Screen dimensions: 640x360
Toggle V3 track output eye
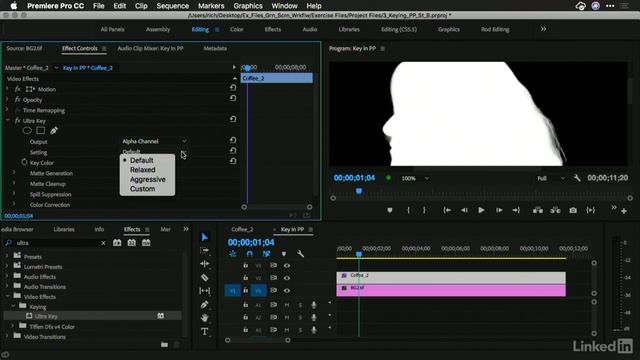287,265
